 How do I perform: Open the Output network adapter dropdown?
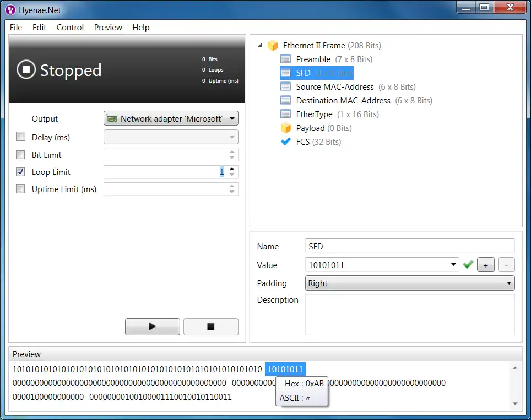point(171,118)
